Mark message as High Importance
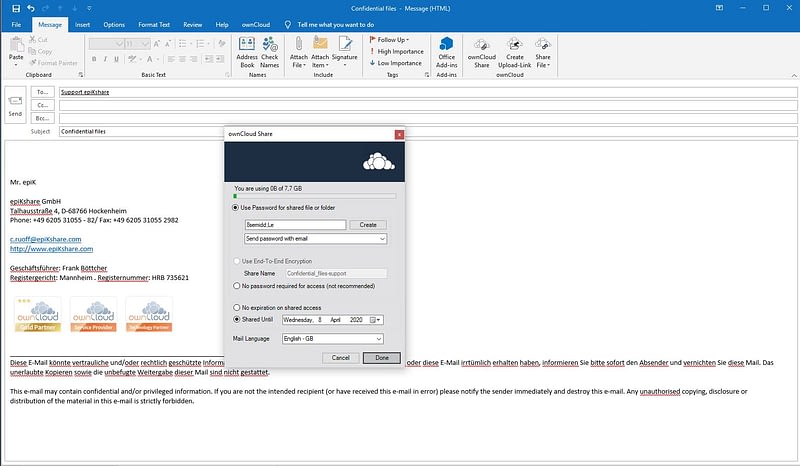The image size is (800, 466). coord(396,51)
